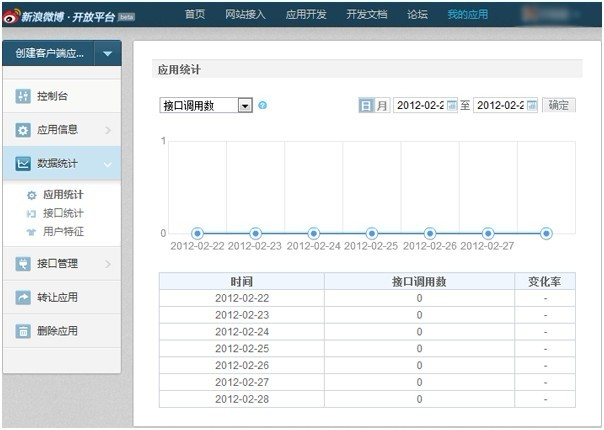Switch statistics view to 月 (monthly)
Image resolution: width=604 pixels, height=430 pixels.
(382, 105)
